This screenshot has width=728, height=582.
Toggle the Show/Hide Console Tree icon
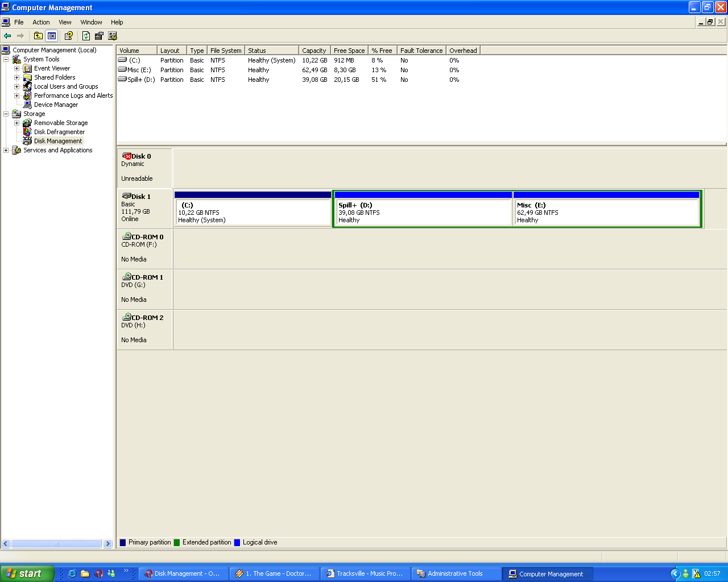(x=52, y=36)
